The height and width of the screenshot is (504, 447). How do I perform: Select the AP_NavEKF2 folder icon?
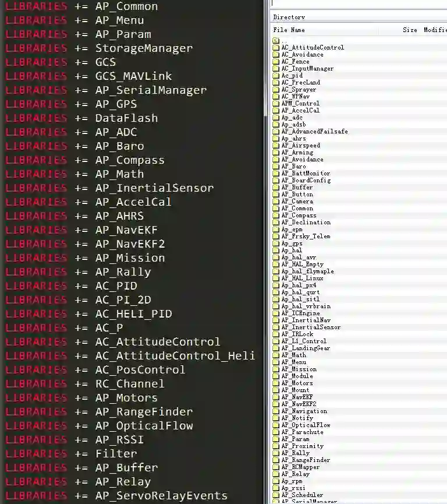[276, 404]
